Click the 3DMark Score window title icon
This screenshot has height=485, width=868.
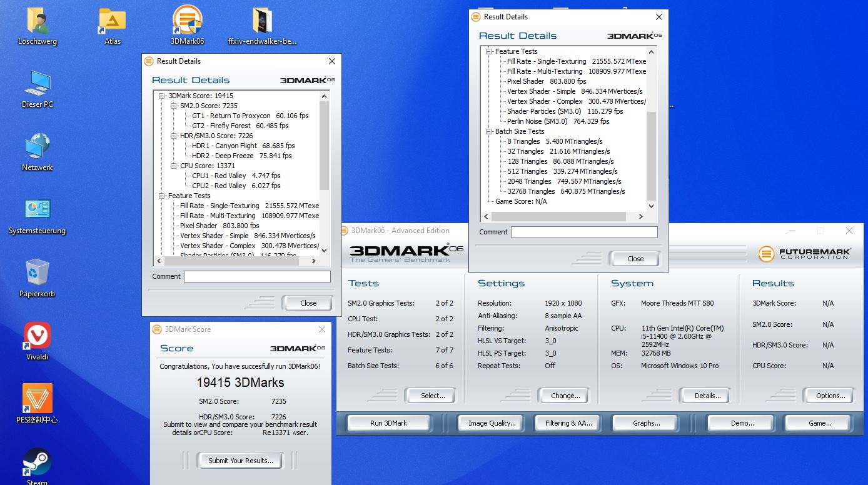click(156, 329)
